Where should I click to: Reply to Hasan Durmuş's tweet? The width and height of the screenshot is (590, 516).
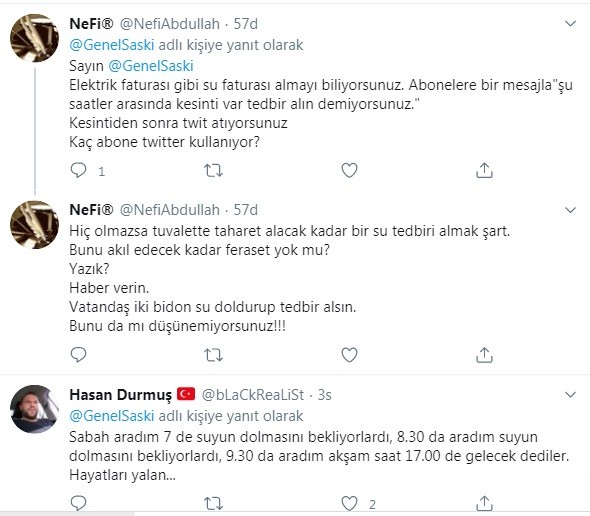pyautogui.click(x=78, y=503)
